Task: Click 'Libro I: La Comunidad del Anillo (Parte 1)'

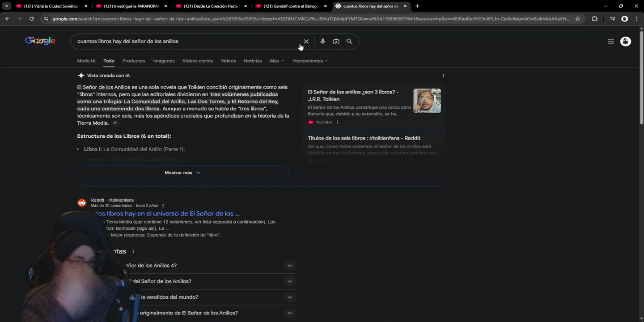Action: coord(134,149)
